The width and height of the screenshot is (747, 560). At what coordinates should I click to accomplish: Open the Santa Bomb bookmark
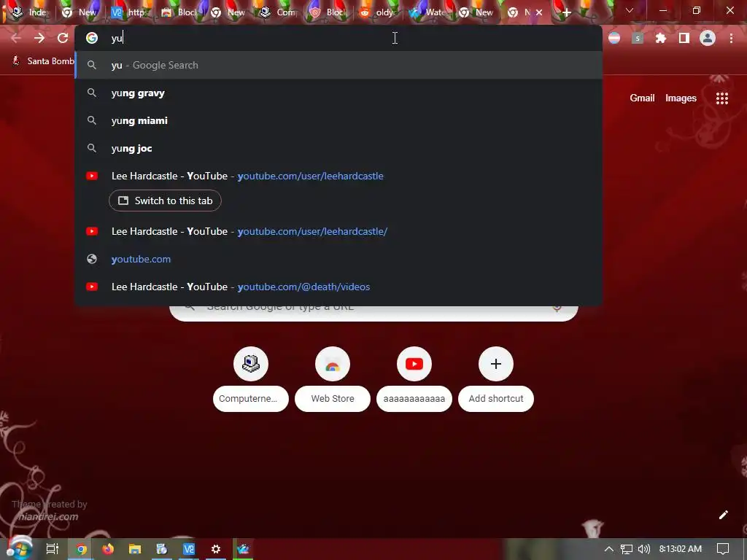(x=43, y=61)
